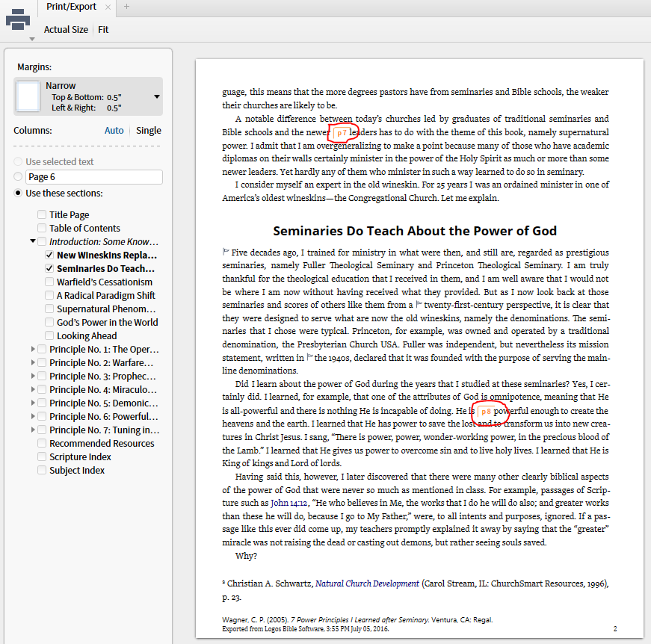The width and height of the screenshot is (651, 644).
Task: Check Principle No. 7 checkbox
Action: tap(42, 430)
